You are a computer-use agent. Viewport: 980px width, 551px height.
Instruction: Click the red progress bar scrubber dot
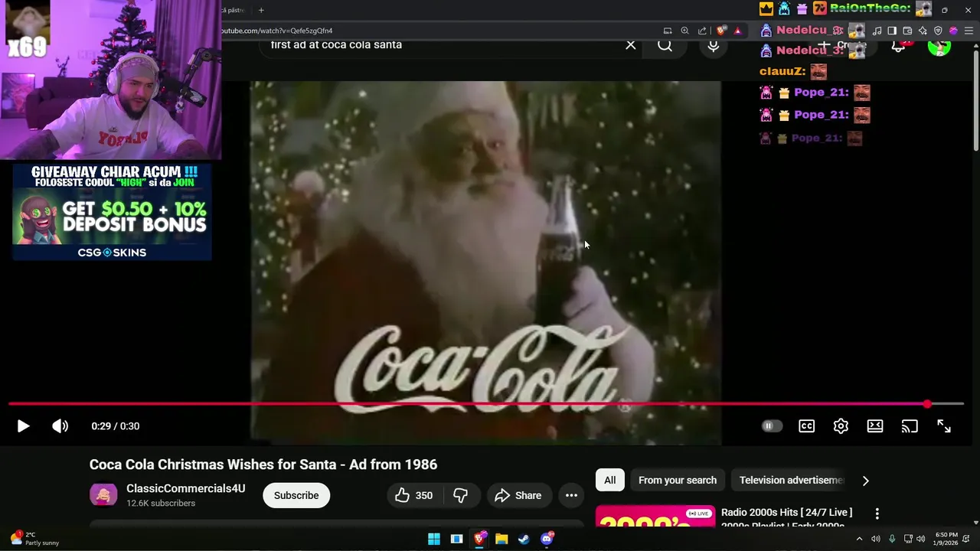tap(927, 403)
